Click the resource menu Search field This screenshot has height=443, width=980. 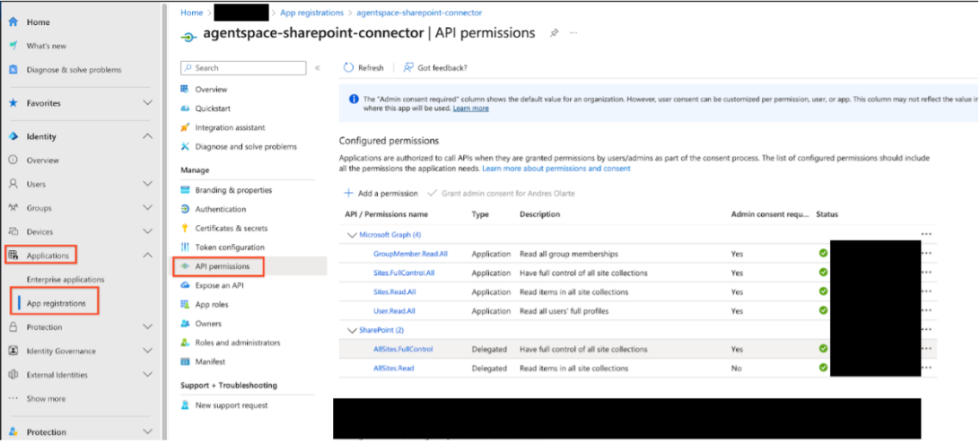[243, 67]
